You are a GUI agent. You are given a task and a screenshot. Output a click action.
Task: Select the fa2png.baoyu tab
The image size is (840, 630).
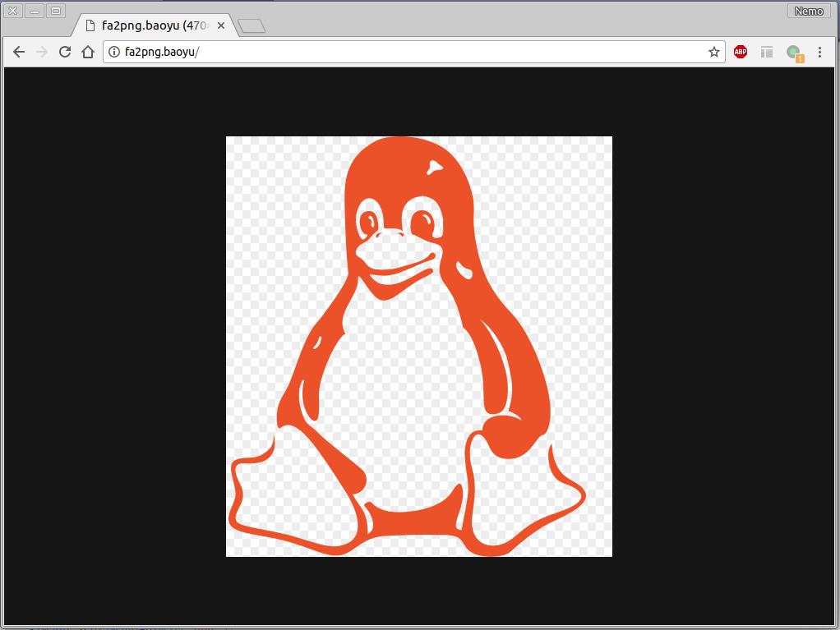point(152,25)
